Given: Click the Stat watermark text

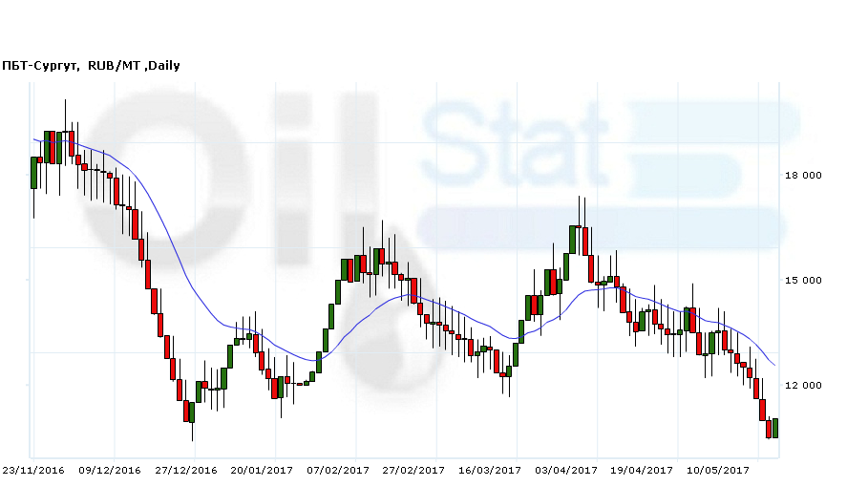Looking at the screenshot, I should [516, 143].
